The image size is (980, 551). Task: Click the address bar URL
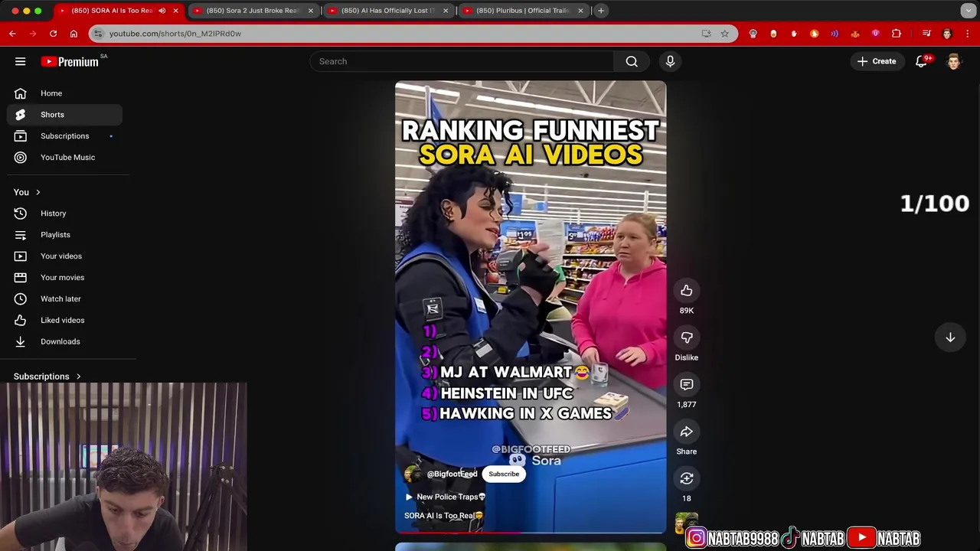tap(175, 34)
